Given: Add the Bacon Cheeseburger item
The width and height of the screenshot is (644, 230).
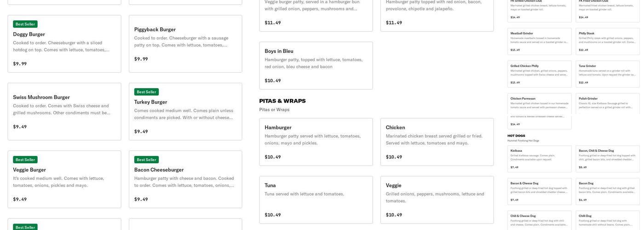Looking at the screenshot, I should pyautogui.click(x=185, y=180).
